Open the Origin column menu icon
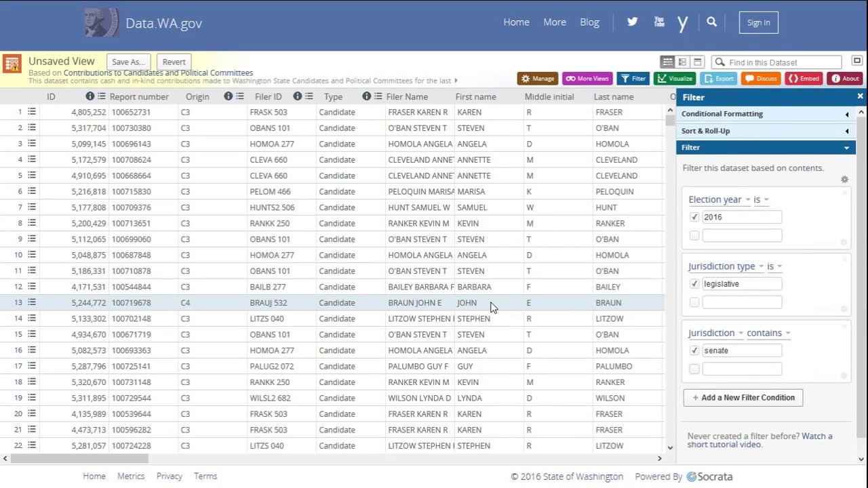Viewport: 868px width, 488px height. (x=239, y=96)
